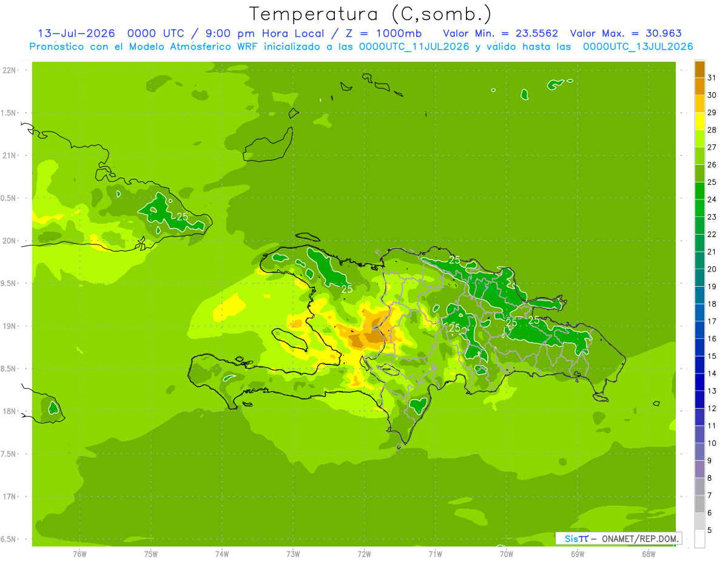
Task: Select 'Valor Max. = 30.963' text
Action: pyautogui.click(x=625, y=33)
